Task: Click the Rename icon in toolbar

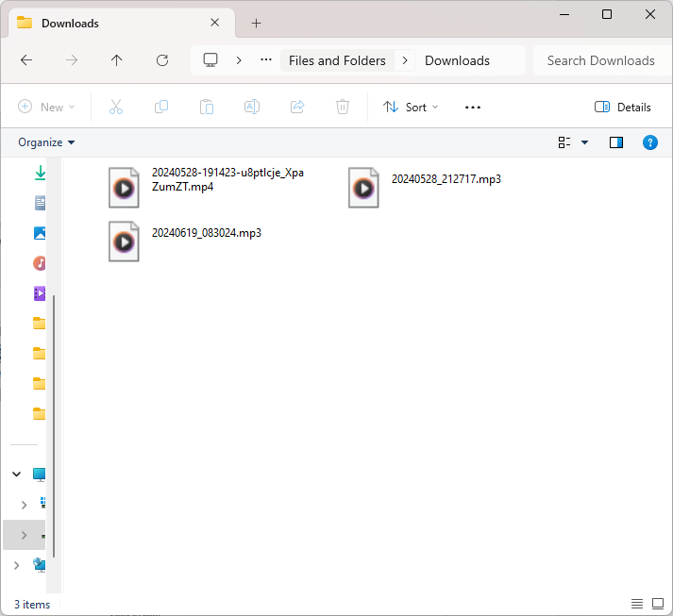Action: point(252,107)
